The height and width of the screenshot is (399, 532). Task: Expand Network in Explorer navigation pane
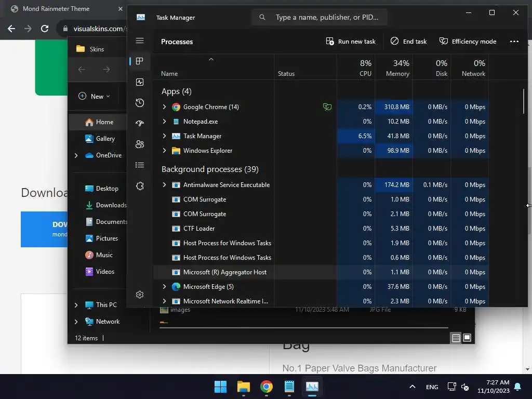(x=76, y=322)
